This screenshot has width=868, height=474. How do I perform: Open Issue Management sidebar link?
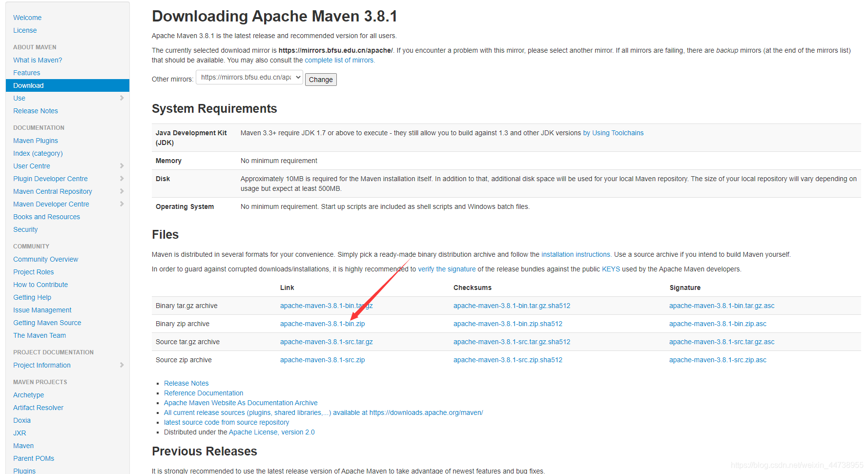tap(42, 310)
